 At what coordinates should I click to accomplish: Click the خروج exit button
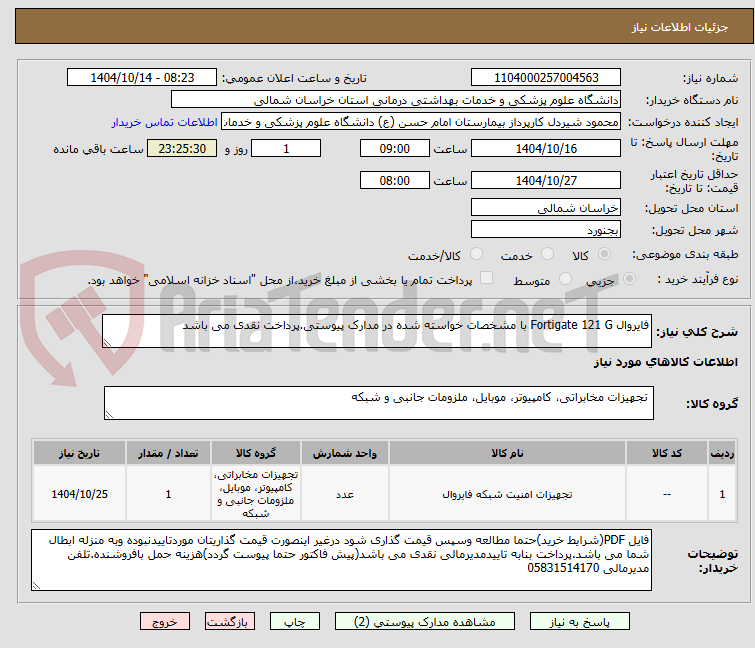[165, 622]
